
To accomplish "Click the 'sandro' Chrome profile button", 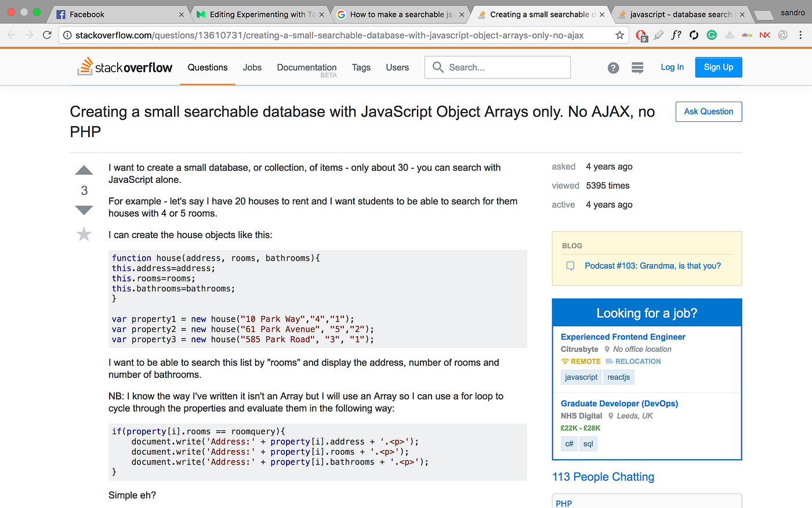I will tap(792, 13).
